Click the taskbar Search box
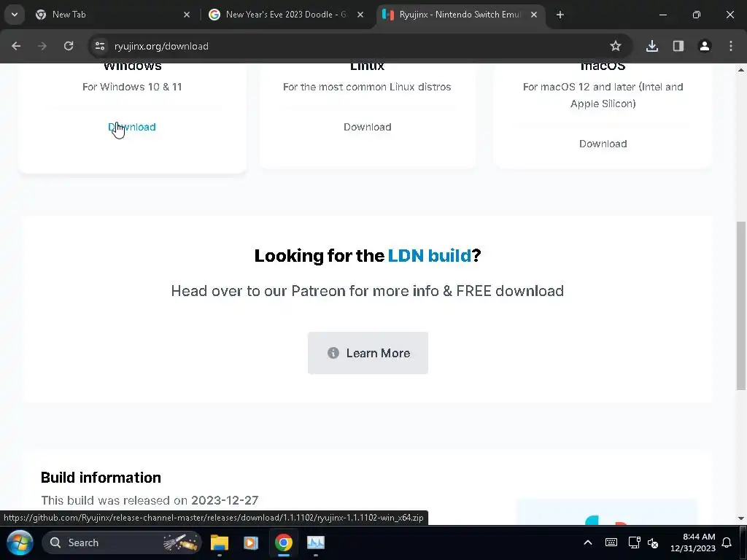Image resolution: width=747 pixels, height=560 pixels. coord(122,542)
